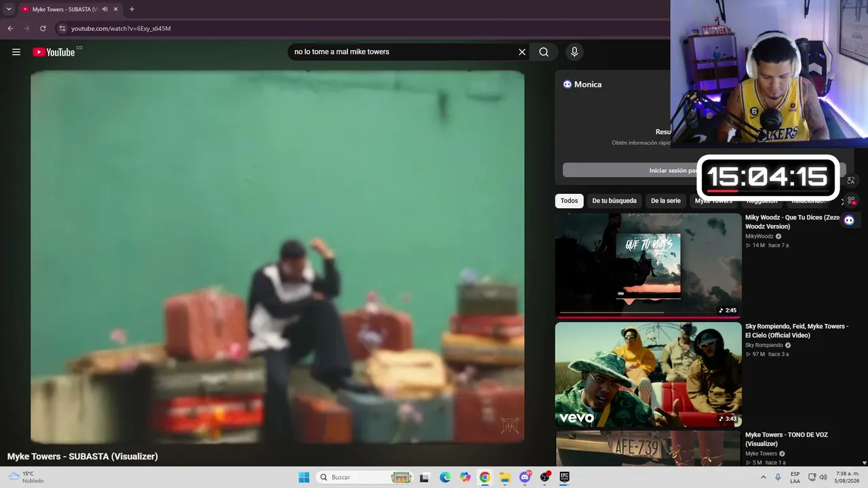Screen dimensions: 868x488
Task: Open Miky Woodz - Que Tu Dices title link
Action: click(x=793, y=222)
